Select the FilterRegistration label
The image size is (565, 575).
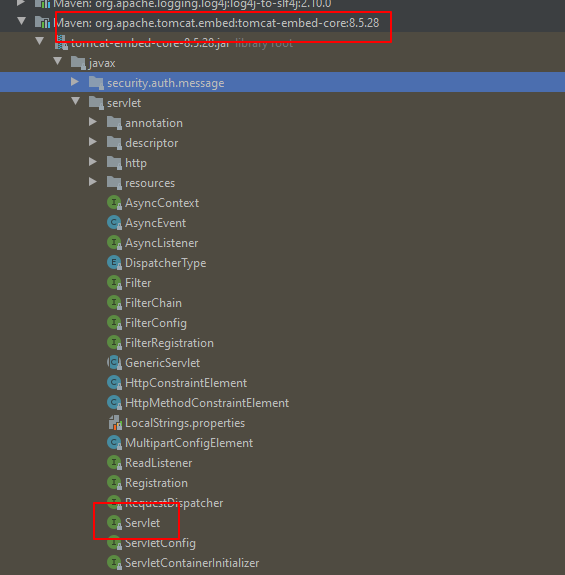click(169, 343)
